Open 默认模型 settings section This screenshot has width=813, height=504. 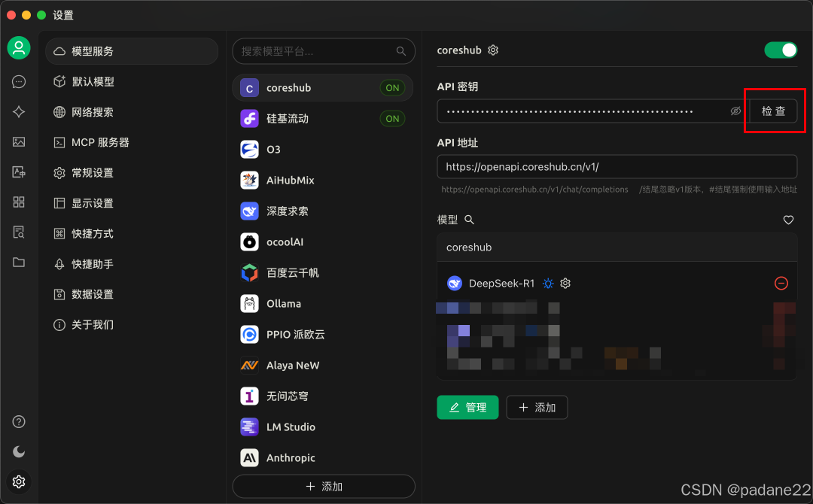(132, 82)
